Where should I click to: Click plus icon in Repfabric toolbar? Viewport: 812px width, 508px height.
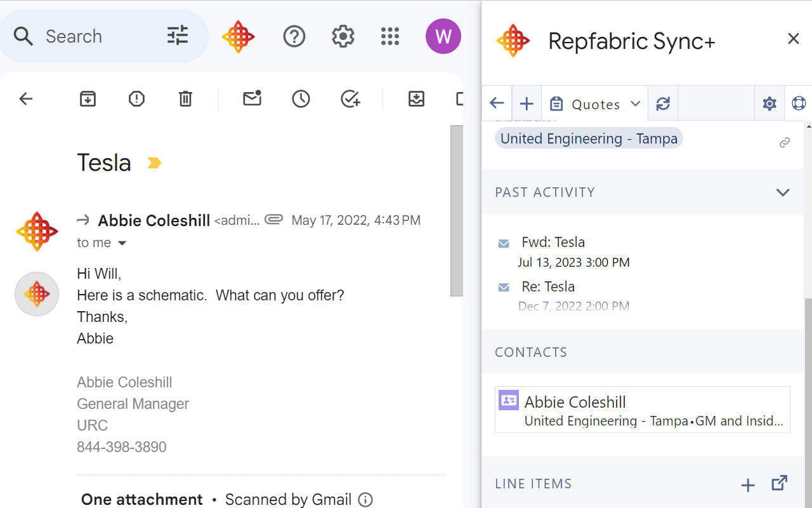pyautogui.click(x=527, y=104)
